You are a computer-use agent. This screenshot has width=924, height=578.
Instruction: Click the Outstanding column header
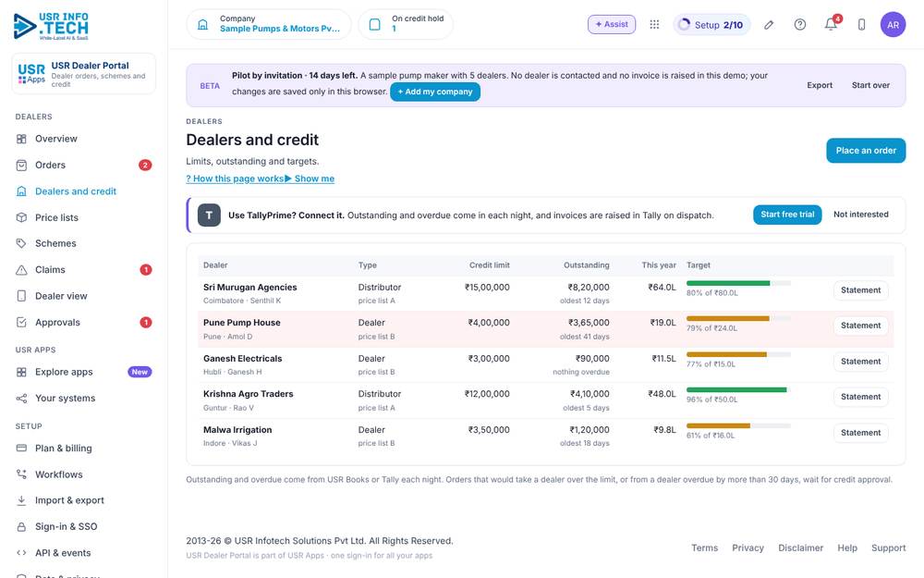pos(587,265)
